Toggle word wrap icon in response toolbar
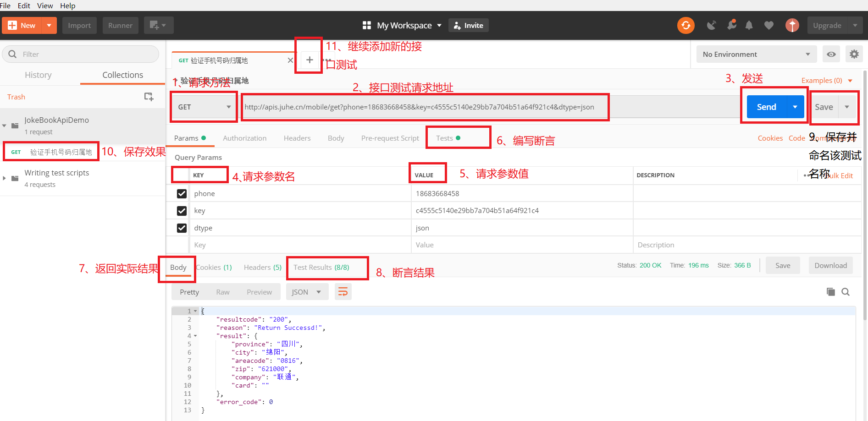The height and width of the screenshot is (421, 868). pos(343,292)
